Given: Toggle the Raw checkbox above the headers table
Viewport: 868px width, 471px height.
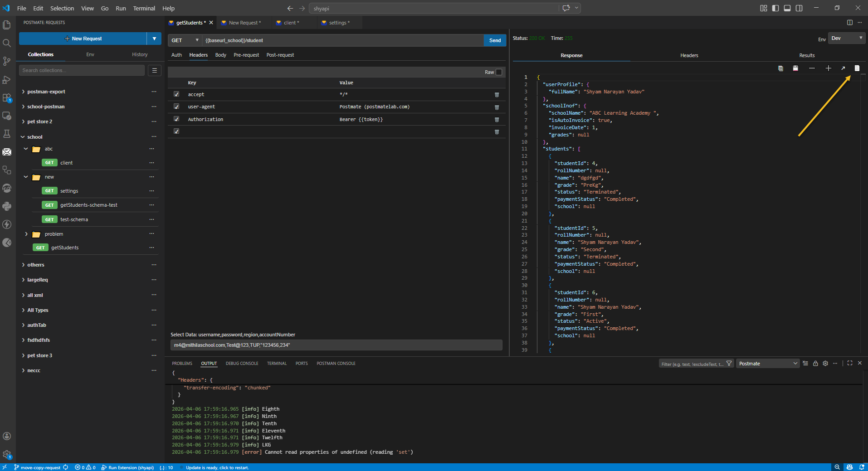Looking at the screenshot, I should coord(498,72).
